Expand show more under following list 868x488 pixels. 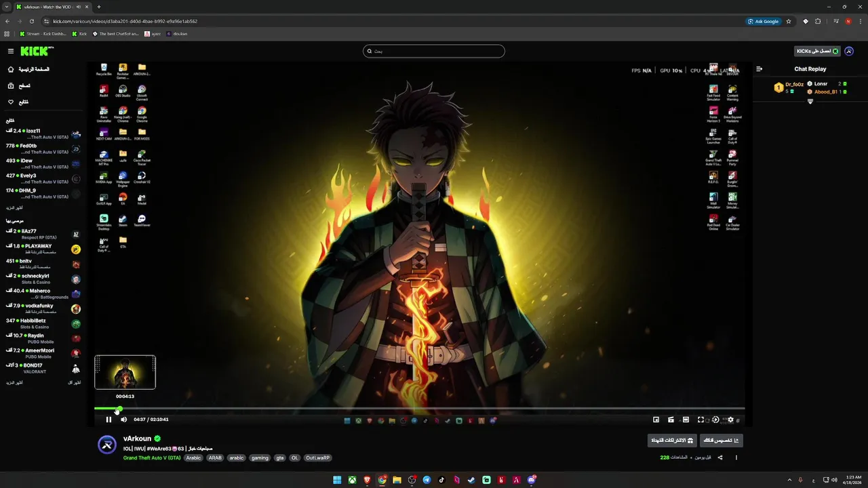pos(15,207)
